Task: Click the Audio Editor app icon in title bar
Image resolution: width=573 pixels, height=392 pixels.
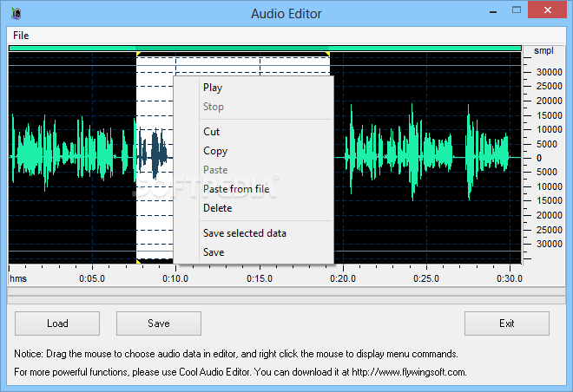Action: point(16,14)
